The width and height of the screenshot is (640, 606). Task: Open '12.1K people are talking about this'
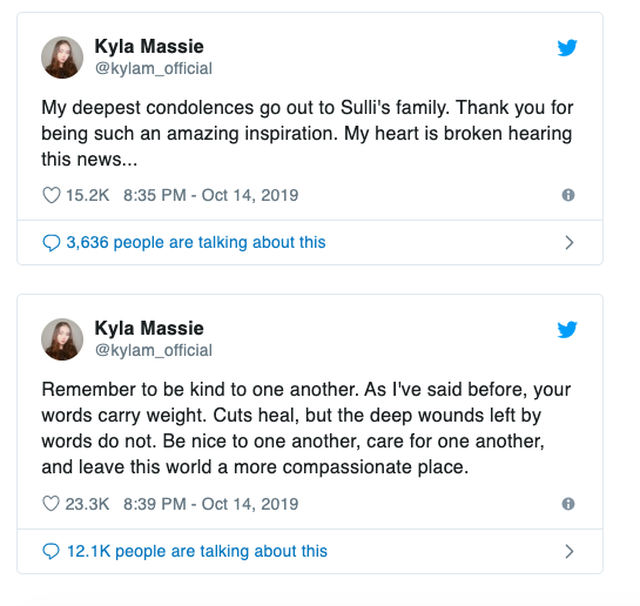tap(196, 551)
